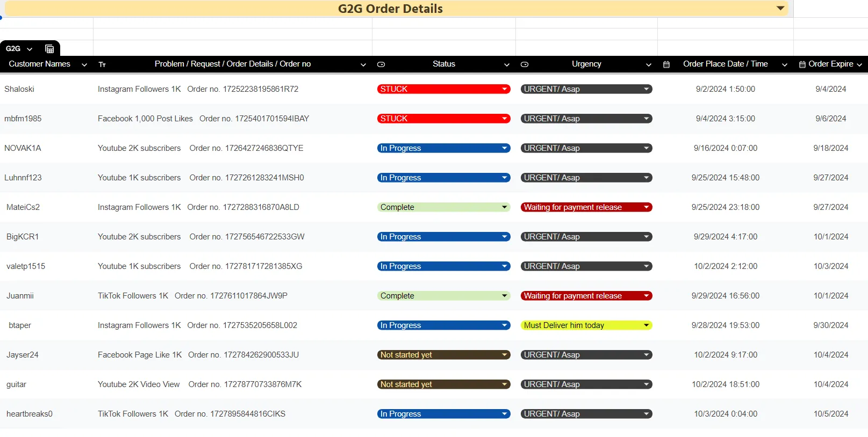Select order date cell 10/2/2024 18:51:00
The width and height of the screenshot is (868, 437).
[726, 384]
